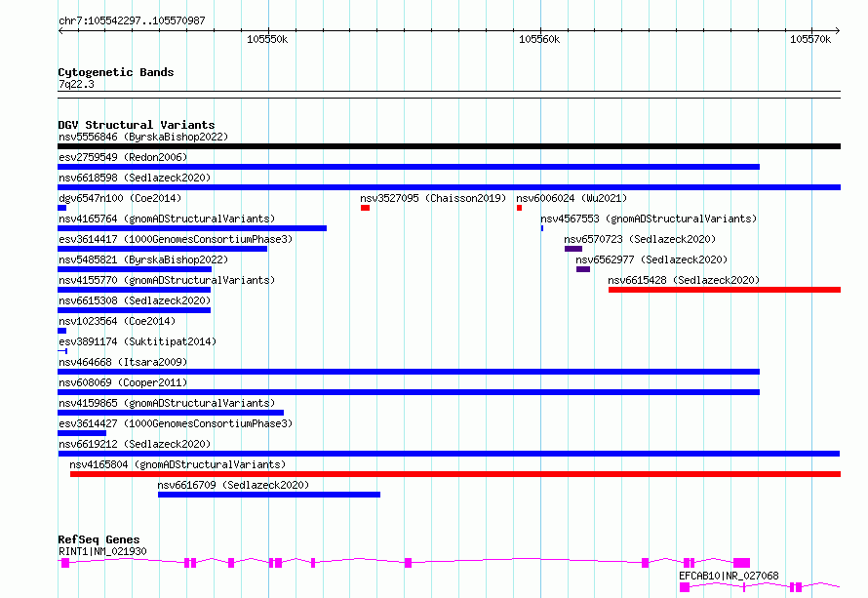Click the nsv4567553 tiny blue marker
Screen dimensions: 868x598
[x=542, y=228]
